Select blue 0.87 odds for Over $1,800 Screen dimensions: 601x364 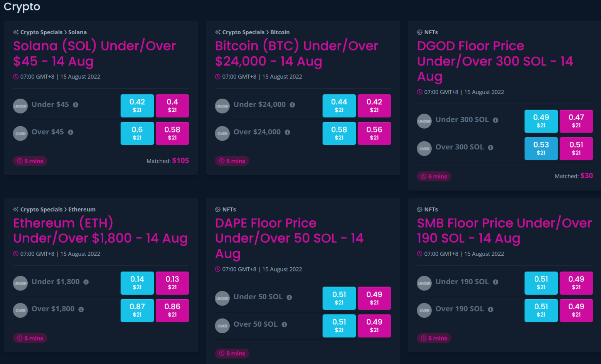(x=137, y=310)
